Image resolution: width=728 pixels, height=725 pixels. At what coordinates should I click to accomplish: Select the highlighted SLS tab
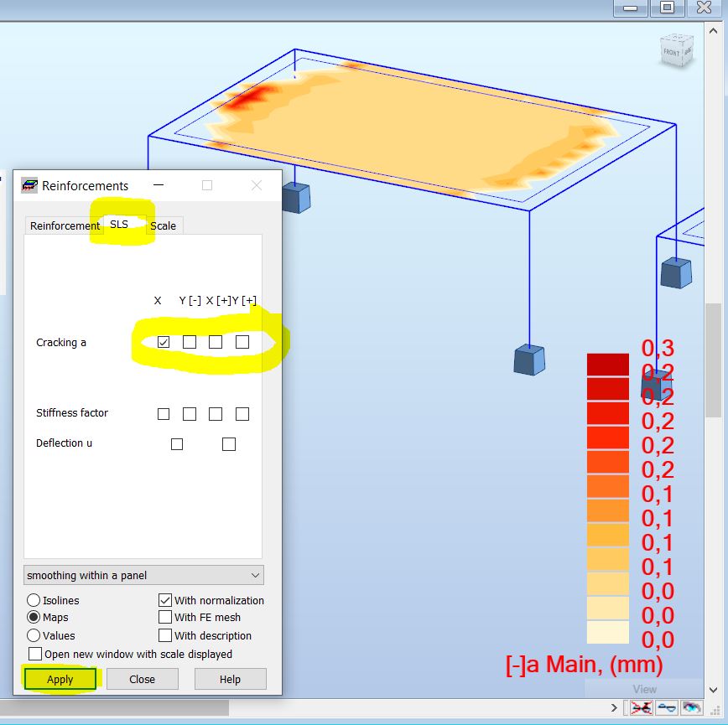(120, 225)
